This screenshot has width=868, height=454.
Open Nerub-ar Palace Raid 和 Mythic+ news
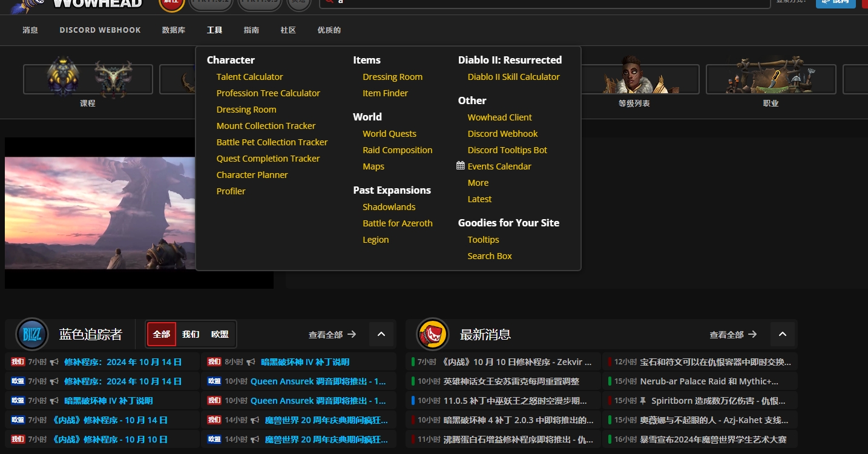(709, 381)
